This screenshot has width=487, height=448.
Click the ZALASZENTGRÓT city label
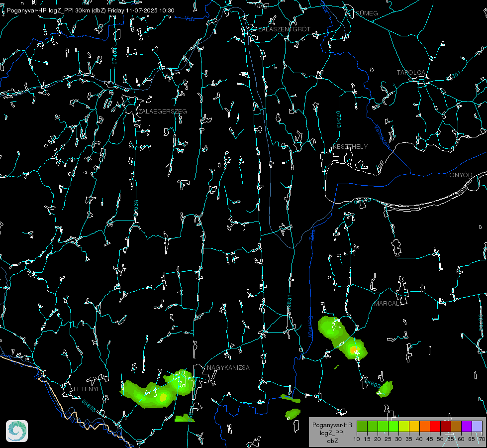(284, 29)
